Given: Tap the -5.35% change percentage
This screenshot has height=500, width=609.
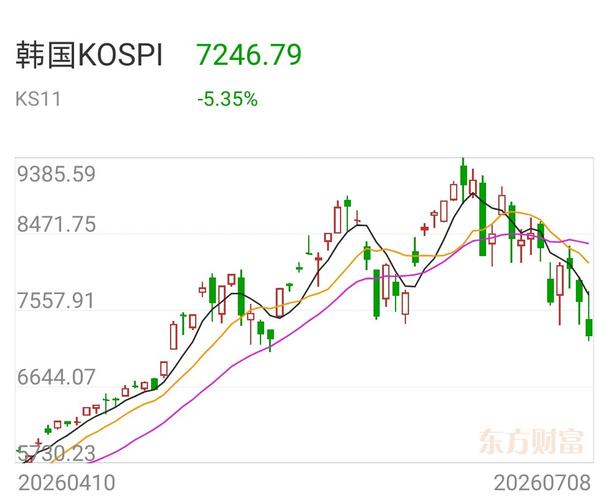Looking at the screenshot, I should [x=228, y=99].
